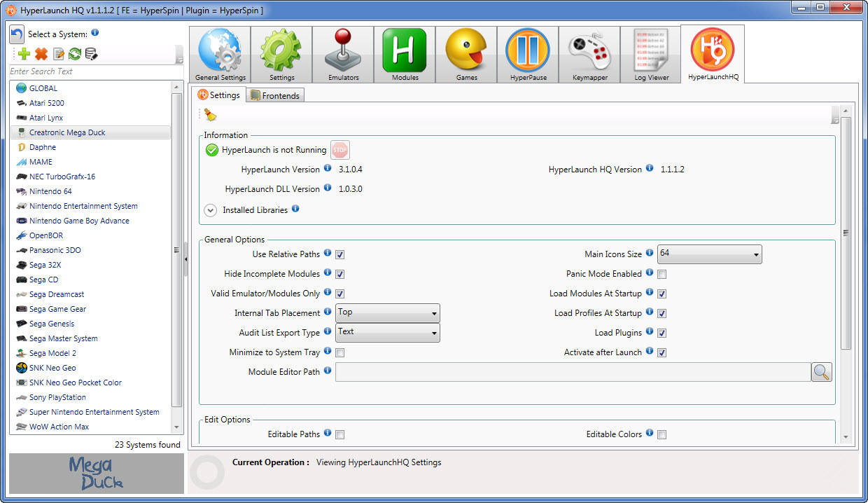Switch to the Modules tab
Image resolution: width=868 pixels, height=503 pixels.
(x=405, y=55)
